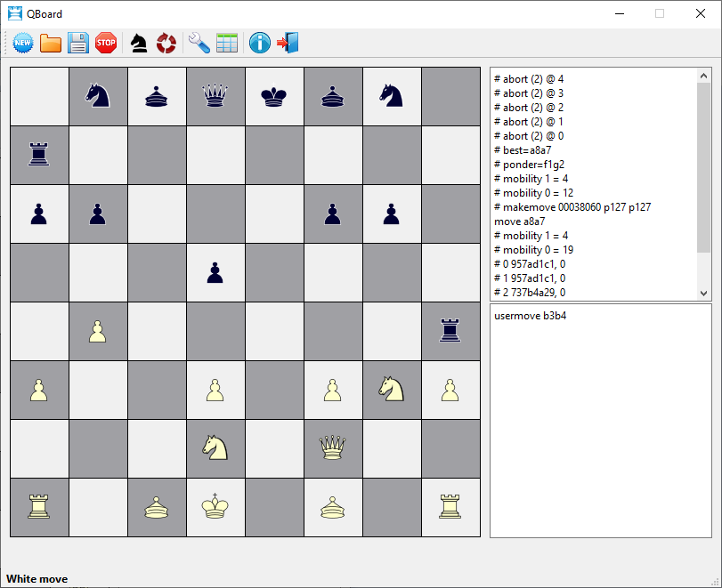Click the black rook on a7
Screen dimensions: 722x588
[x=38, y=155]
